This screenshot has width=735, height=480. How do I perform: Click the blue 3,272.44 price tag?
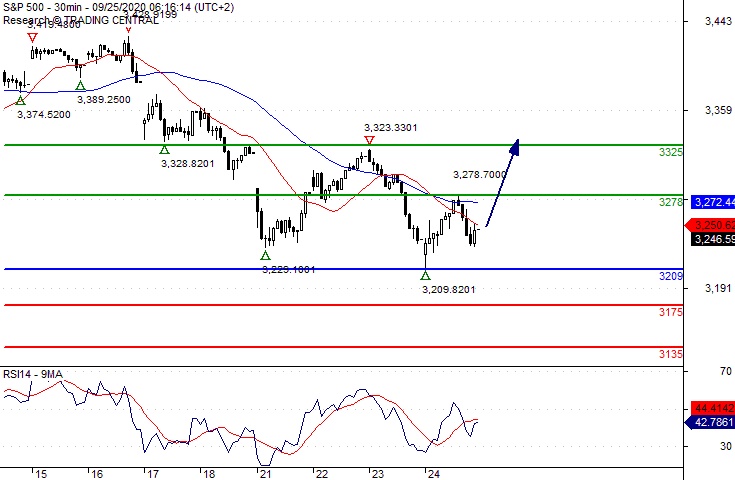click(x=713, y=202)
